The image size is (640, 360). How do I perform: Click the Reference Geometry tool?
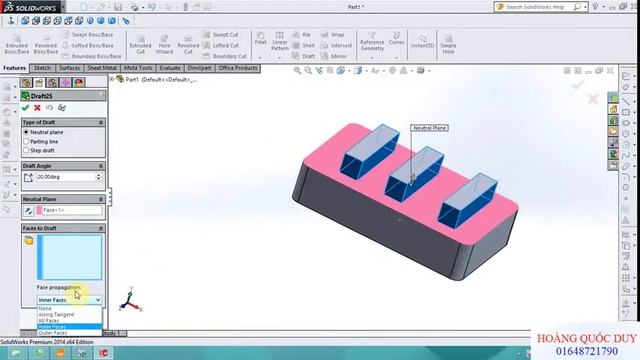pos(372,41)
